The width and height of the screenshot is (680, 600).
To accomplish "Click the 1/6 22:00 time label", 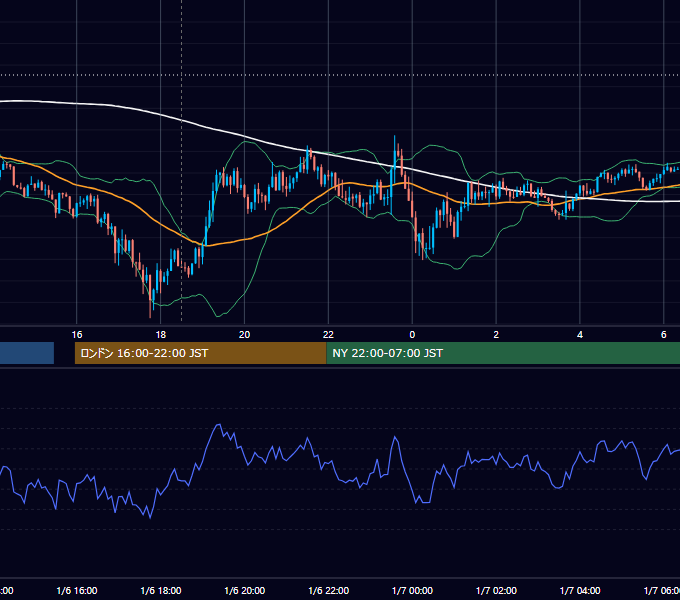I will (x=329, y=590).
